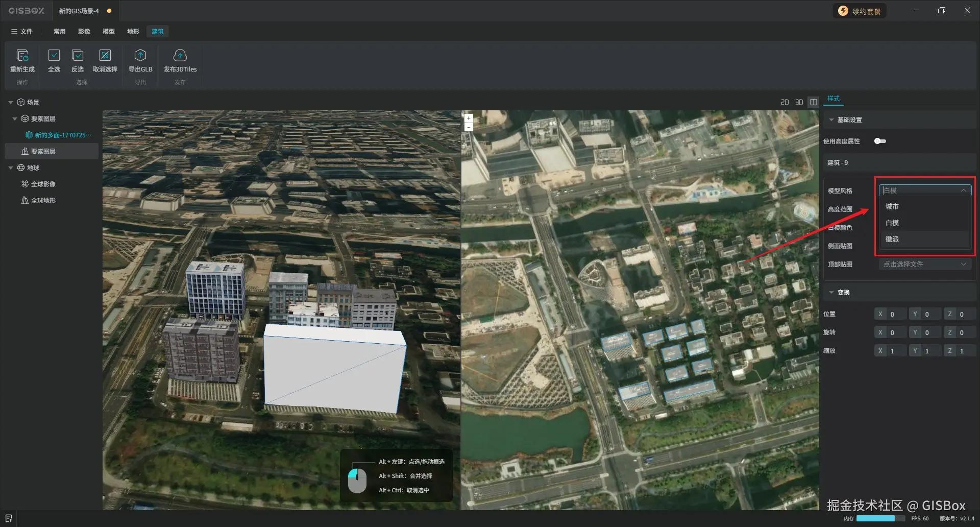Choose 城市 style option

click(925, 207)
